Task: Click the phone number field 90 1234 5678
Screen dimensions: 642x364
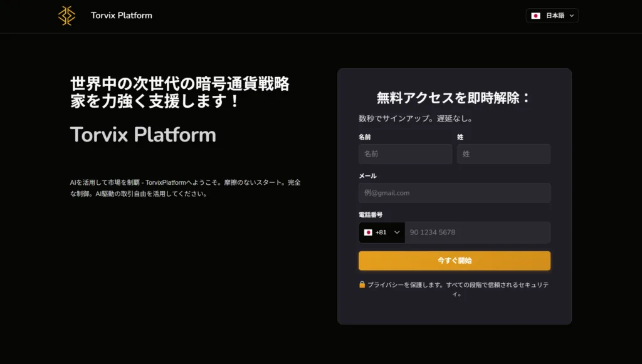Action: (477, 232)
